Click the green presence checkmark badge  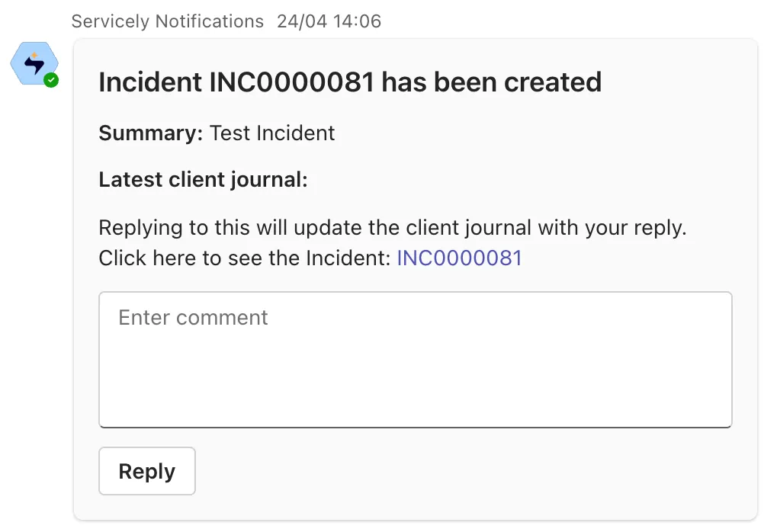[51, 80]
